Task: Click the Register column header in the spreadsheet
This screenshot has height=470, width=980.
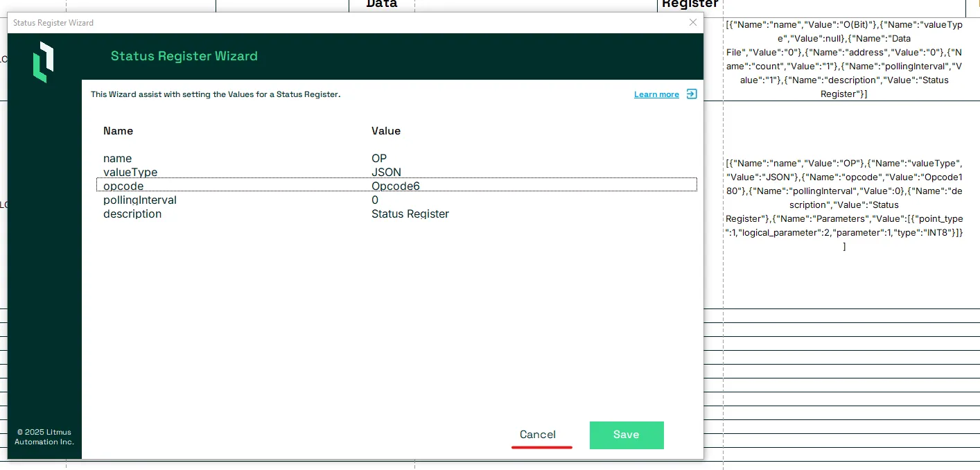Action: (690, 4)
